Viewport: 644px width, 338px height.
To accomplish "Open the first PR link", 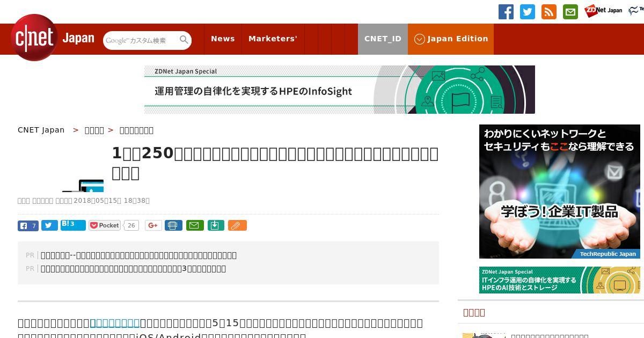I will click(x=138, y=255).
